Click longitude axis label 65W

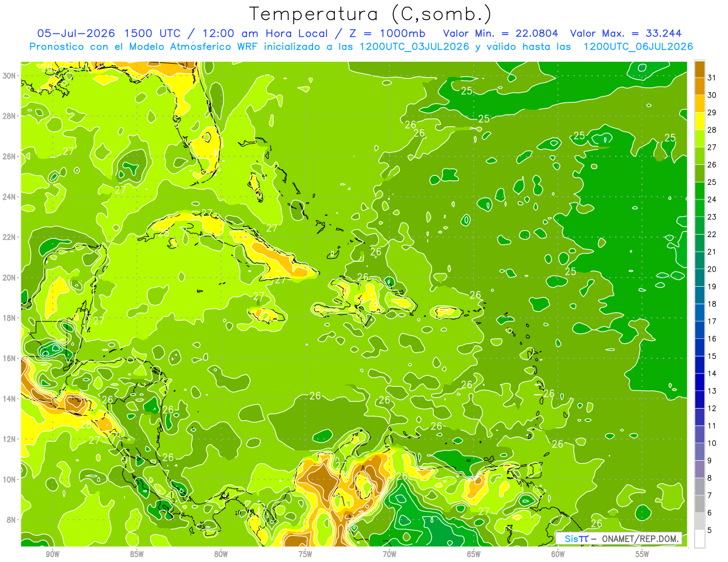pyautogui.click(x=474, y=554)
